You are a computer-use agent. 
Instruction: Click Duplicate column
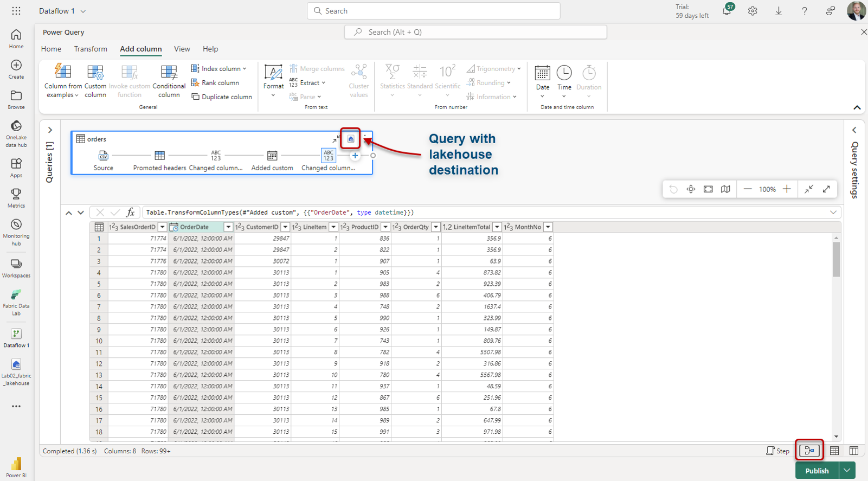pyautogui.click(x=222, y=97)
